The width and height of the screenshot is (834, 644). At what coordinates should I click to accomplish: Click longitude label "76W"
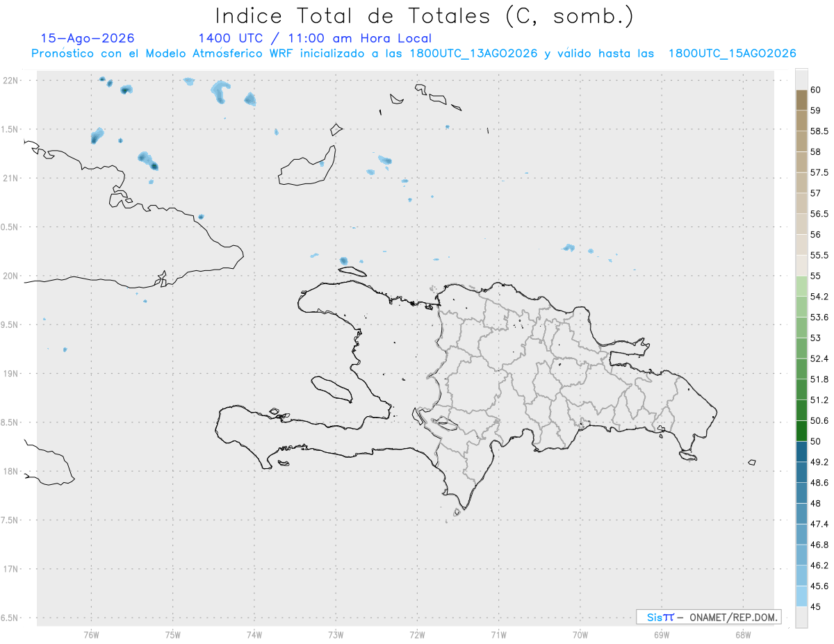click(91, 634)
